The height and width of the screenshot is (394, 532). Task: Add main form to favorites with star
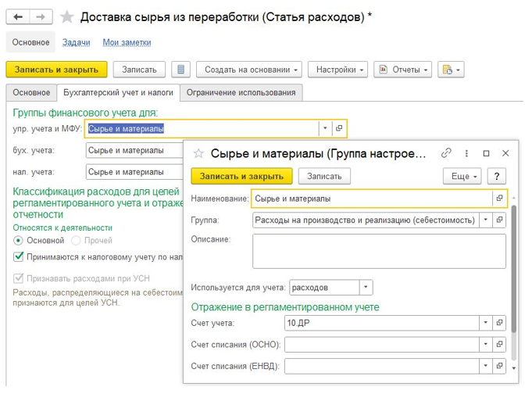67,17
